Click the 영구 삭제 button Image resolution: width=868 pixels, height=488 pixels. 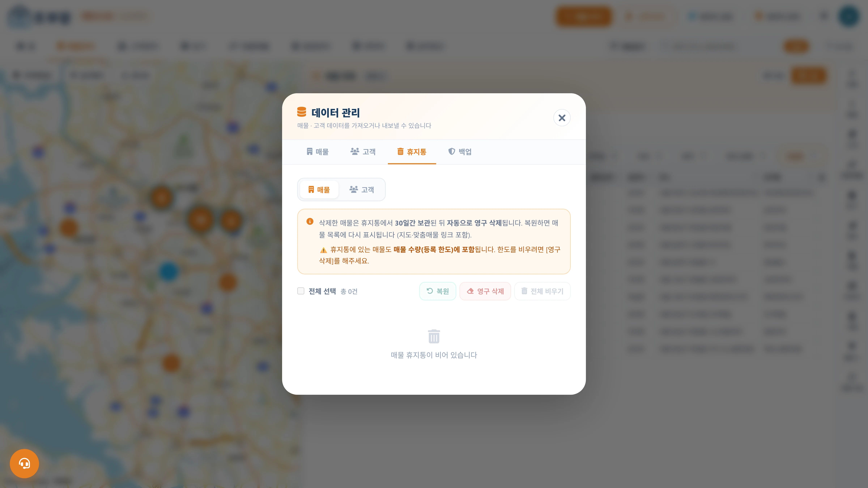[x=485, y=291]
